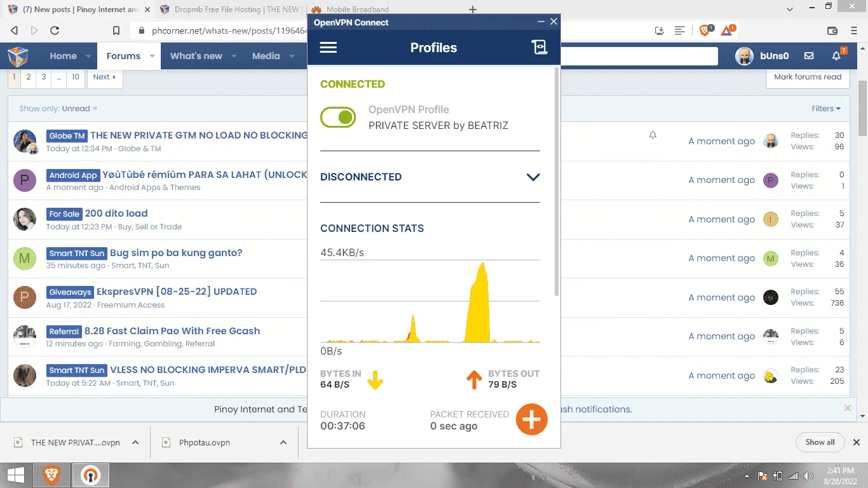The height and width of the screenshot is (488, 868).
Task: Remove the Unread filter with its x
Action: coord(95,109)
